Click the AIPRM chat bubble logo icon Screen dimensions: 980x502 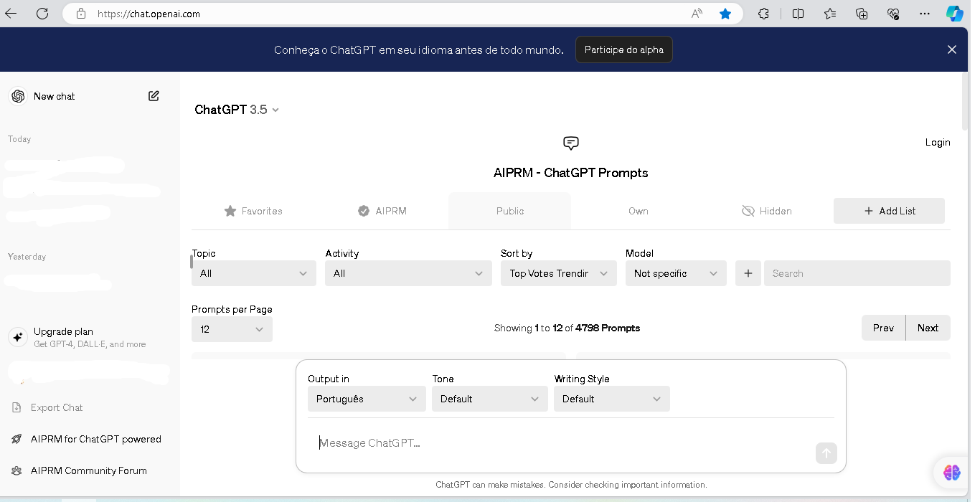[571, 143]
